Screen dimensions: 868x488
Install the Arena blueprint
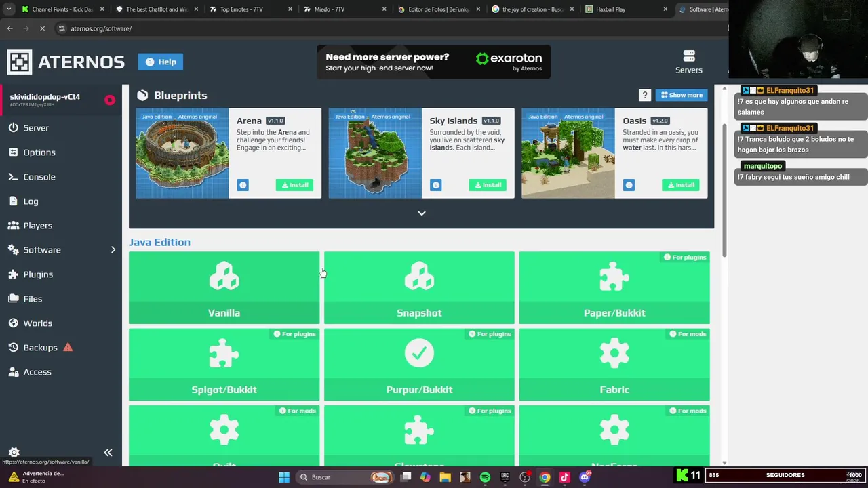(x=294, y=185)
